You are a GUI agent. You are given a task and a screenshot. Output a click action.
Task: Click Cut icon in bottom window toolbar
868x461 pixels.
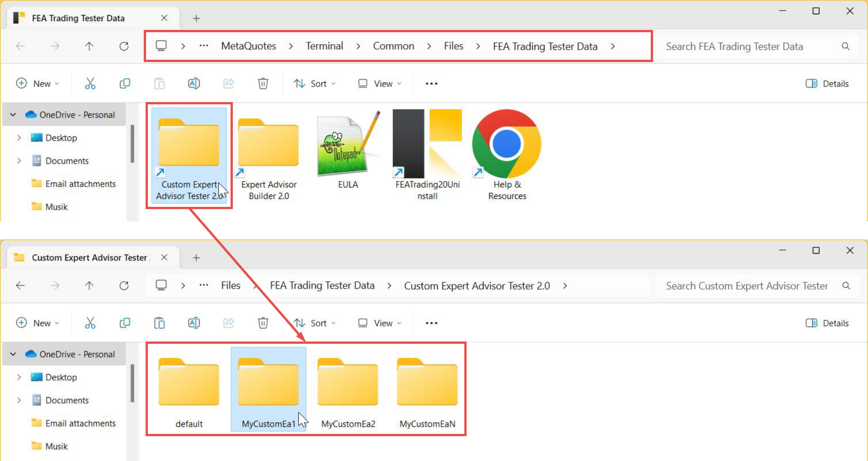pos(90,323)
